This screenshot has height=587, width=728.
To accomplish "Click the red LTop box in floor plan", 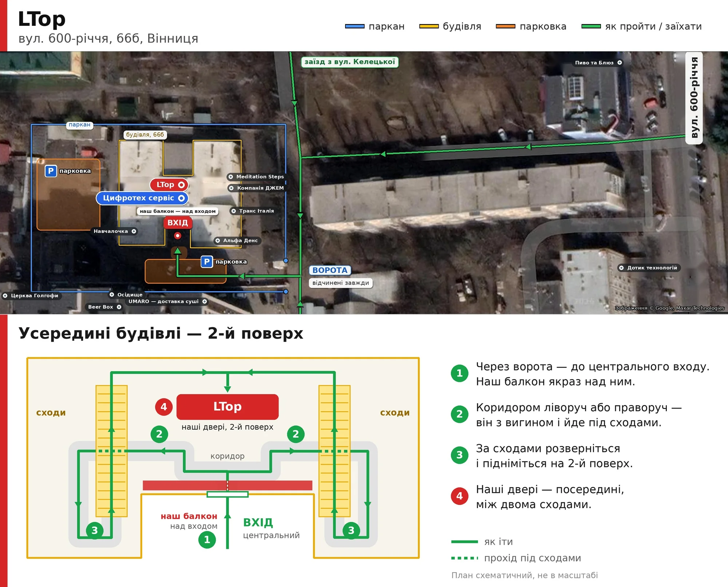I will tap(227, 407).
